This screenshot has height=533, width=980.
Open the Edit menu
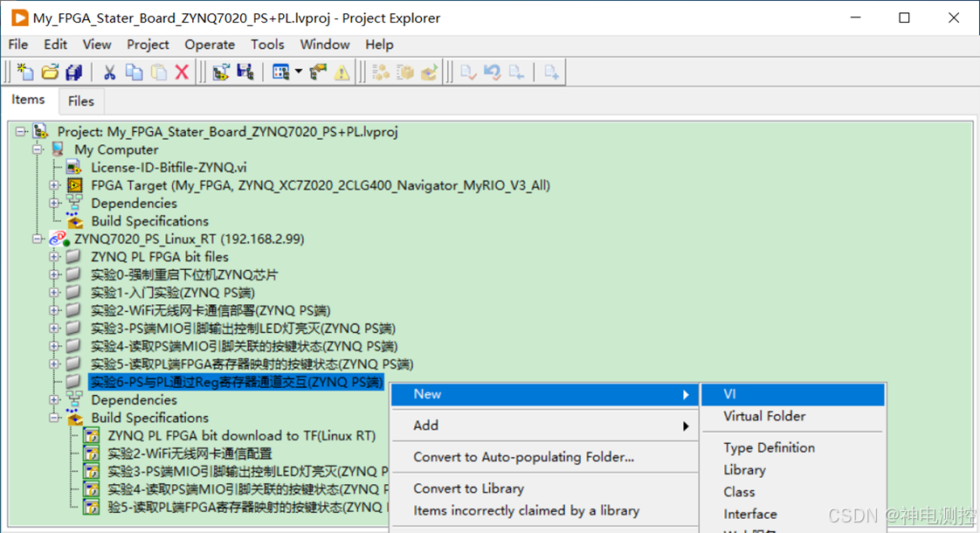coord(55,45)
